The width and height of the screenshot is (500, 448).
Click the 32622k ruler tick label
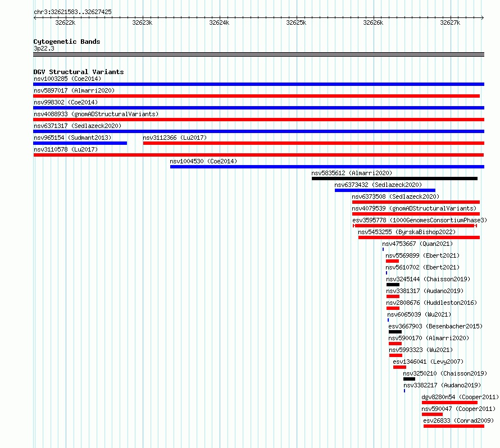click(x=65, y=22)
